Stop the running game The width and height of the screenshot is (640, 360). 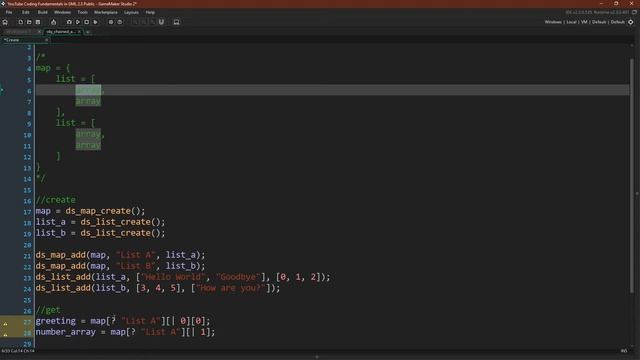(x=87, y=22)
